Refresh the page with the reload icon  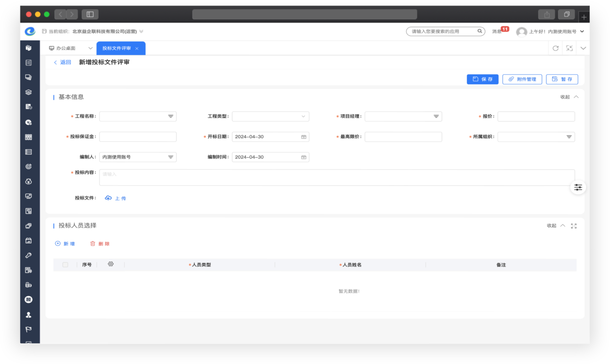[555, 48]
